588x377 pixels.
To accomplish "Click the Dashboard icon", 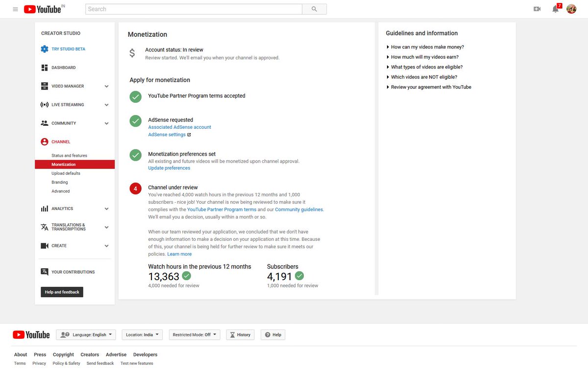I will 45,68.
